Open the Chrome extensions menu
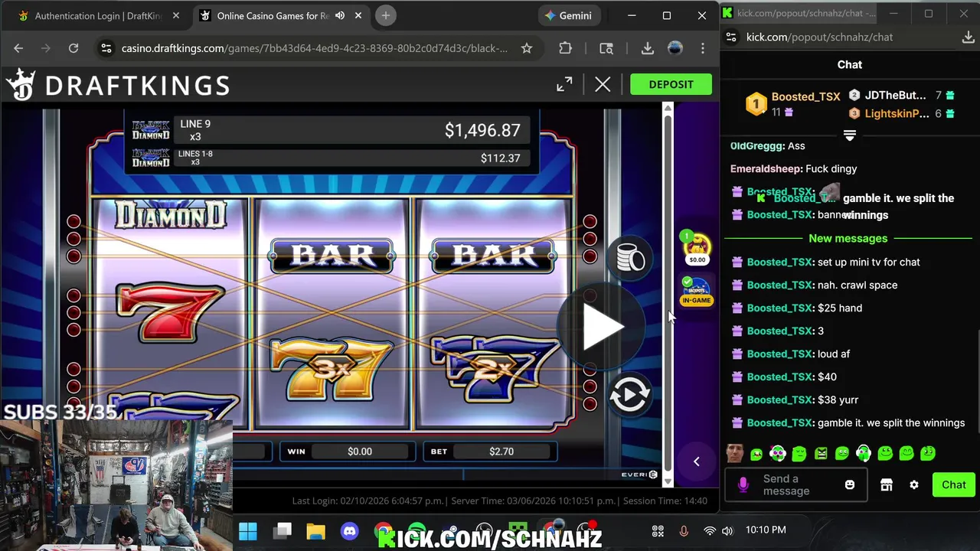The image size is (980, 551). [565, 48]
